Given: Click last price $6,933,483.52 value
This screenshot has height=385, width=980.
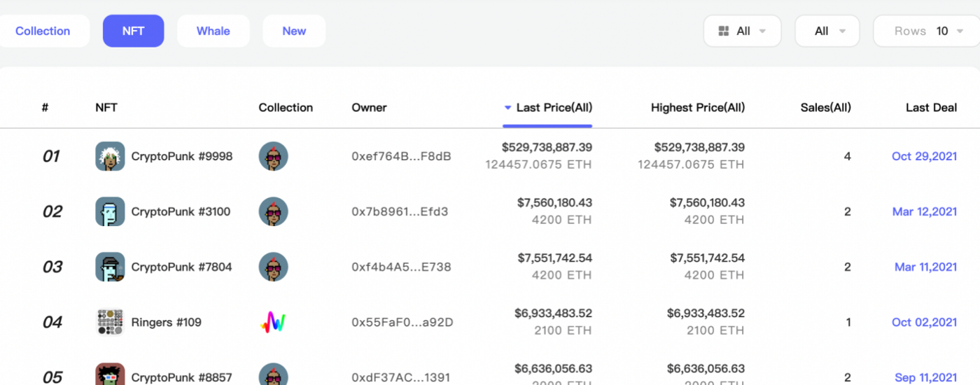Looking at the screenshot, I should [x=553, y=313].
